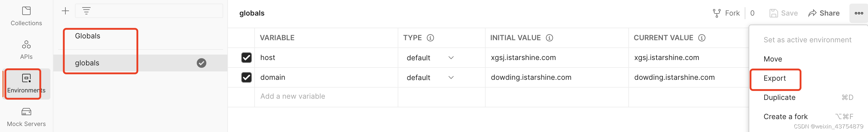Uncheck the host variable checkbox
This screenshot has height=132, width=868.
(x=246, y=58)
